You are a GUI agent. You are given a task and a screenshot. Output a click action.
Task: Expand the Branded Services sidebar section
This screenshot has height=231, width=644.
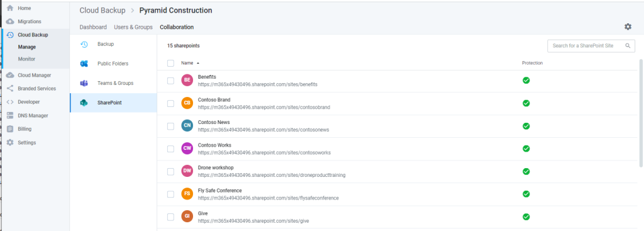click(36, 88)
